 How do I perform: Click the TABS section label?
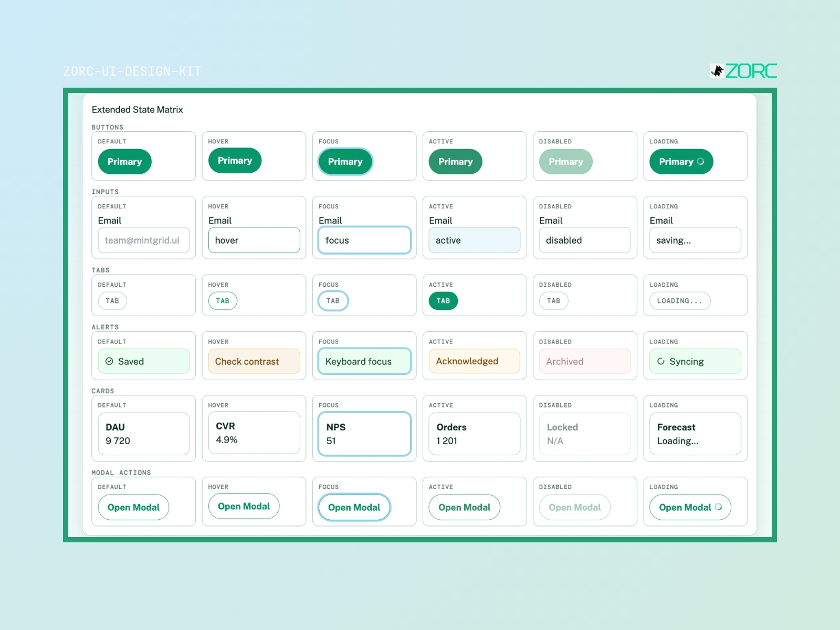click(101, 270)
